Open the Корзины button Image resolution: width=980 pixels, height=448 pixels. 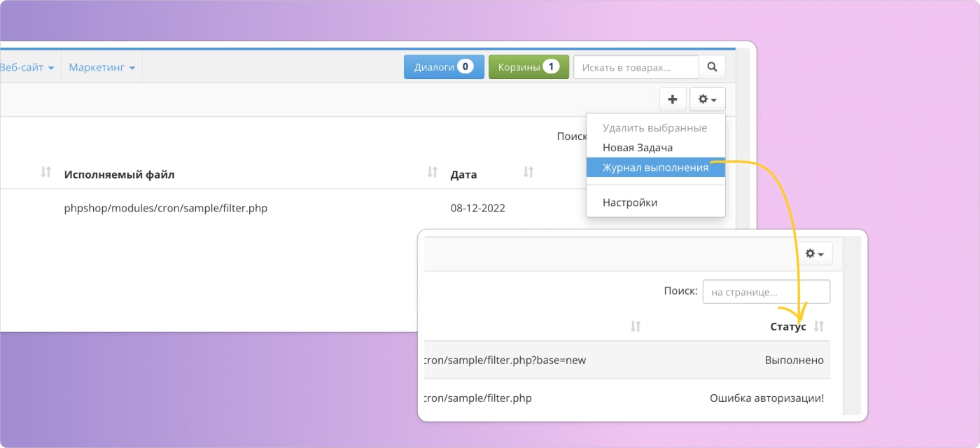click(x=528, y=67)
